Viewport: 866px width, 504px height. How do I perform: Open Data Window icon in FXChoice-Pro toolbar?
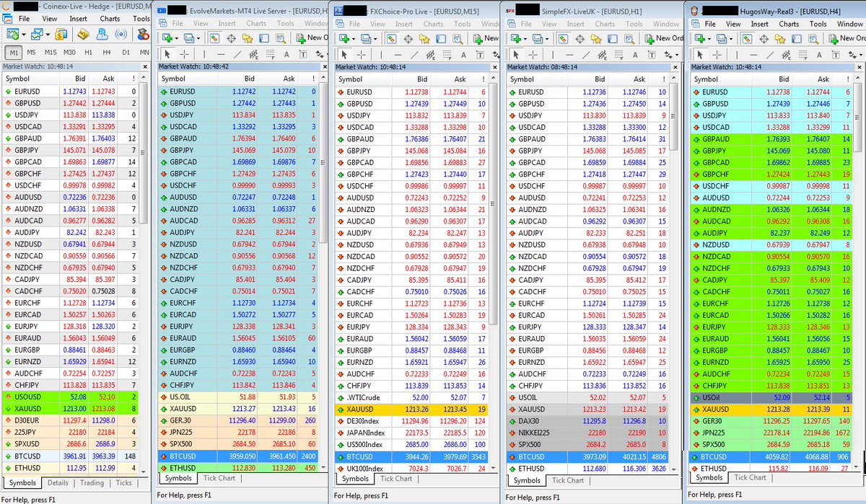tap(408, 37)
